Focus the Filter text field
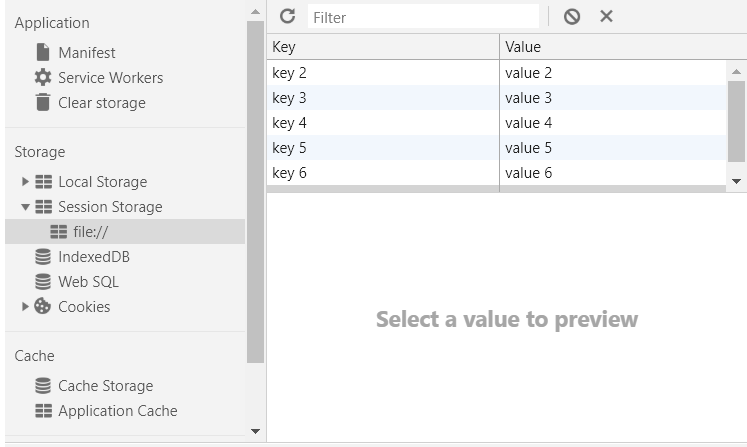The width and height of the screenshot is (747, 447). tap(424, 17)
